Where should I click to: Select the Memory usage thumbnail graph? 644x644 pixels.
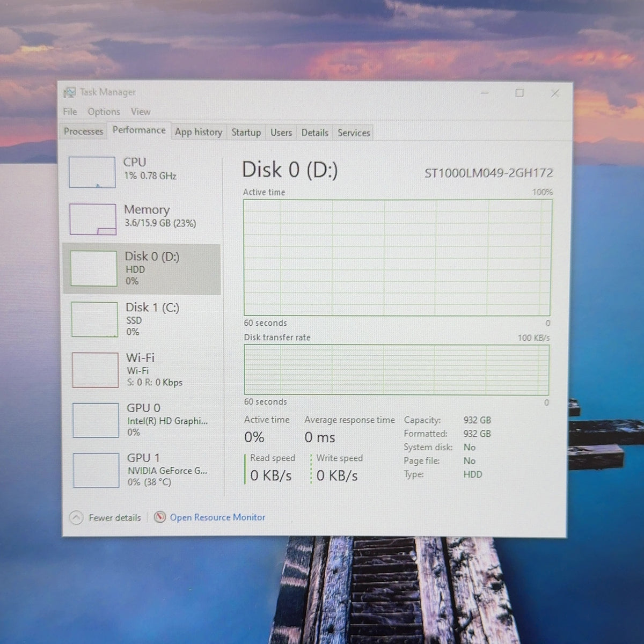coord(93,219)
